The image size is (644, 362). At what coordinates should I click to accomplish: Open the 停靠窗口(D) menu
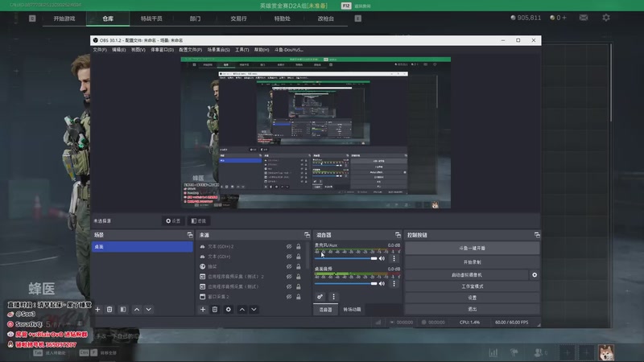click(163, 50)
